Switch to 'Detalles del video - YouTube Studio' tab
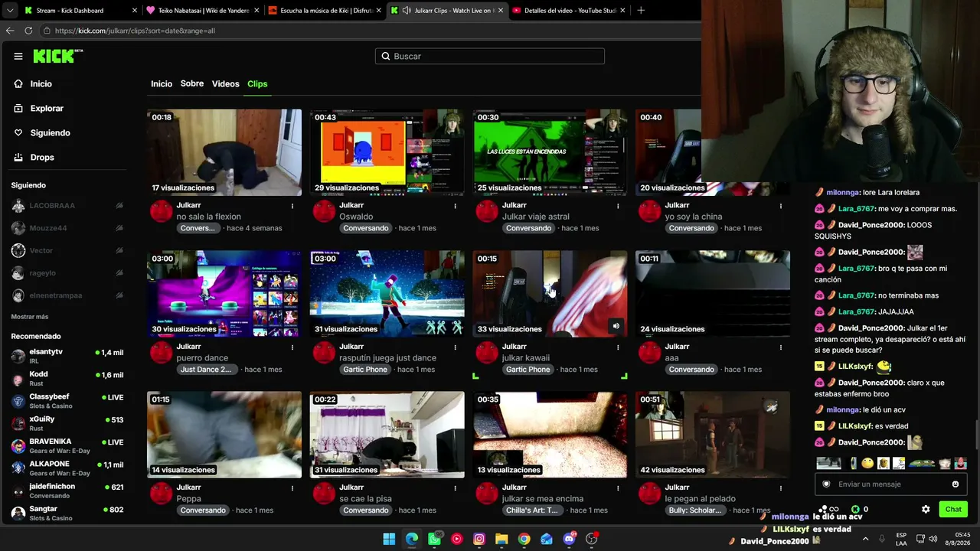The width and height of the screenshot is (980, 551). click(x=567, y=11)
